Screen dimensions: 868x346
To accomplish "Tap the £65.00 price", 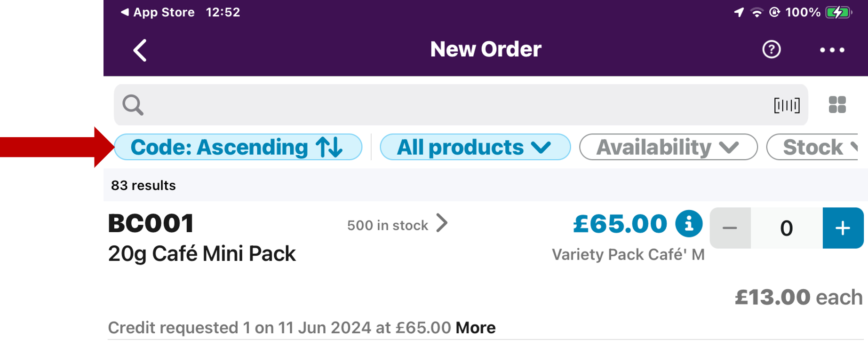I will click(x=620, y=224).
